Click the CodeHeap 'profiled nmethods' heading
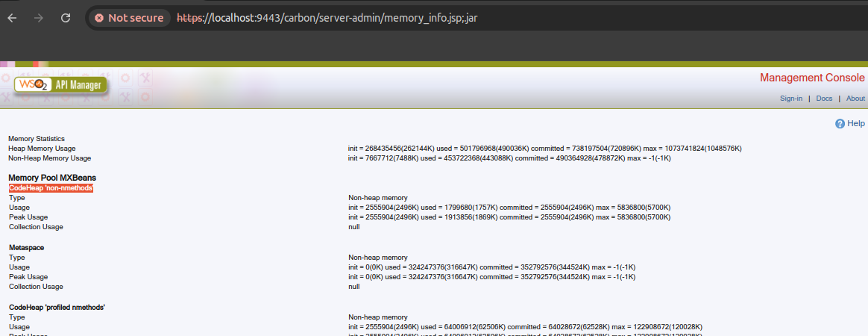The image size is (868, 336). [x=57, y=307]
